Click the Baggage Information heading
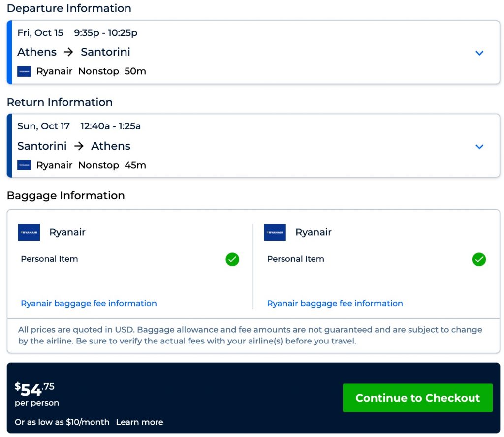The width and height of the screenshot is (504, 437). tap(65, 195)
